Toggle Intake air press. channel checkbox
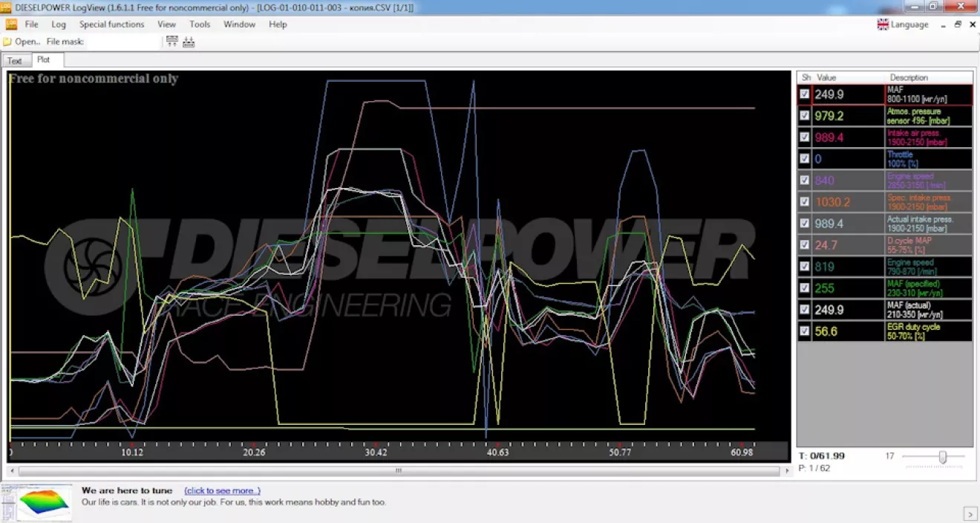Viewport: 980px width, 523px height. coord(805,137)
